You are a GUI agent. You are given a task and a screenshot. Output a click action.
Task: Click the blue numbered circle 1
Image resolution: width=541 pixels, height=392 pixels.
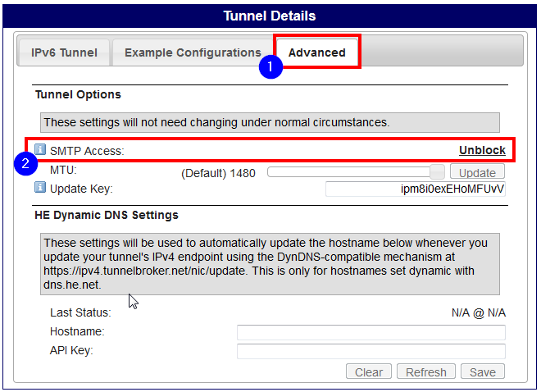(270, 68)
